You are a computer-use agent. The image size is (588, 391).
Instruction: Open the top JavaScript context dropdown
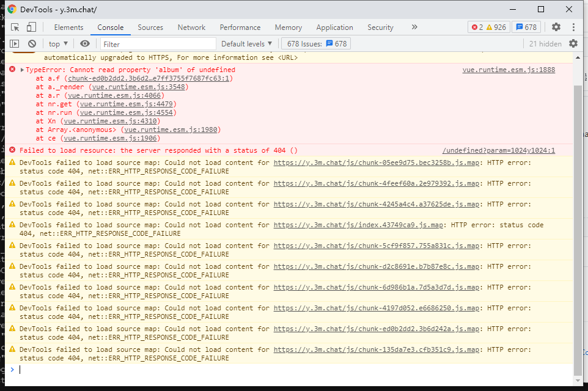point(58,44)
